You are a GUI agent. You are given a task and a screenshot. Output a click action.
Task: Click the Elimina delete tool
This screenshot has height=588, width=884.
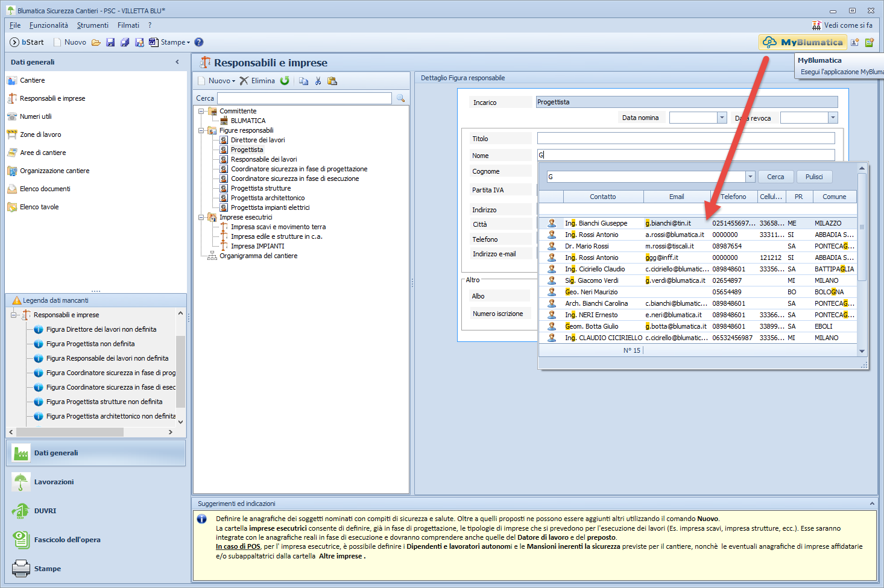point(257,81)
